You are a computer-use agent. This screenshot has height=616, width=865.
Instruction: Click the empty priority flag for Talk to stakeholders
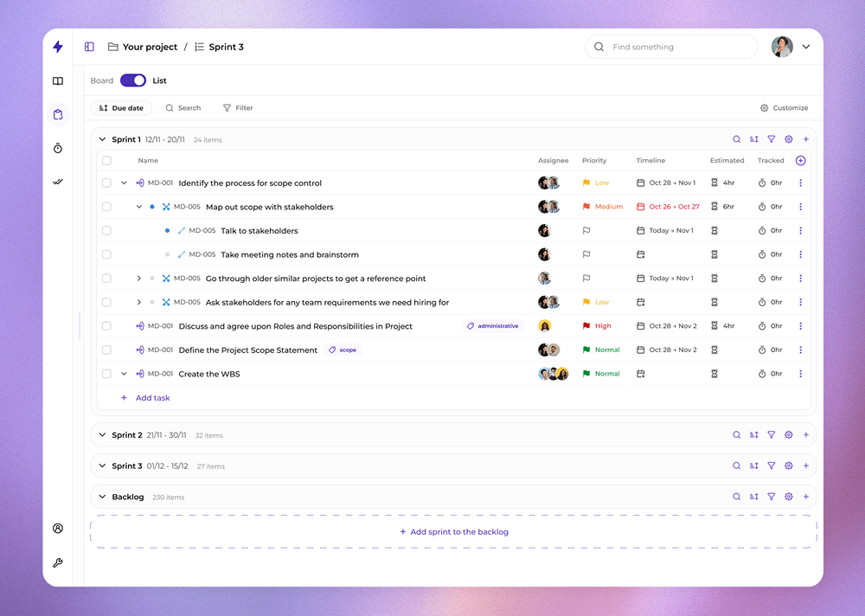[x=586, y=231]
